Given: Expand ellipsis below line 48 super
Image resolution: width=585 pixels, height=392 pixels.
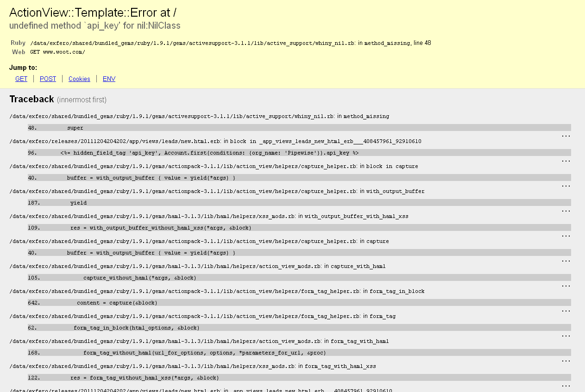Looking at the screenshot, I should tap(566, 137).
